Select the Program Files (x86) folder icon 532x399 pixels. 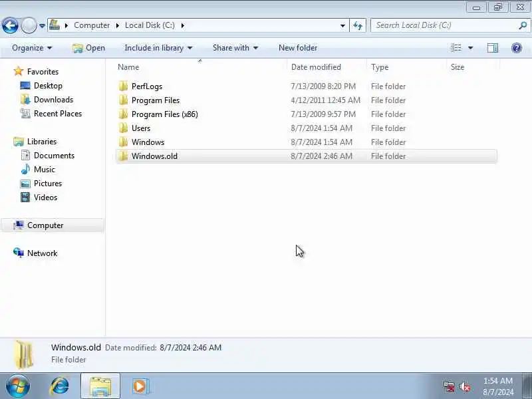(124, 114)
